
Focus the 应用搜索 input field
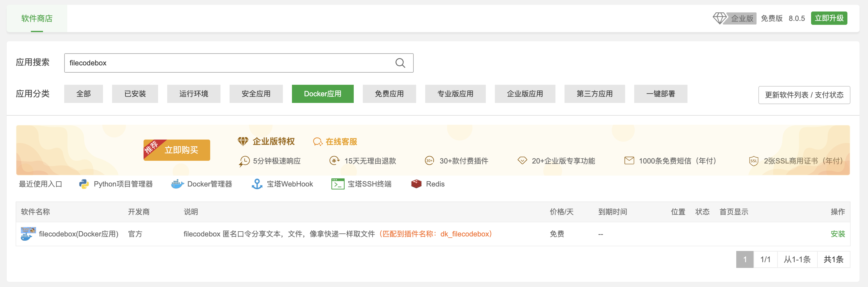(239, 63)
